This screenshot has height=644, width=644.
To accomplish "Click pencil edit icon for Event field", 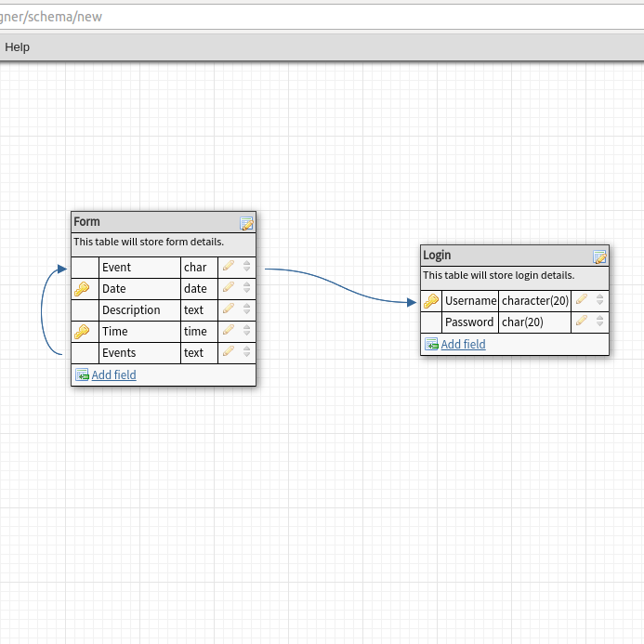I will [x=229, y=266].
